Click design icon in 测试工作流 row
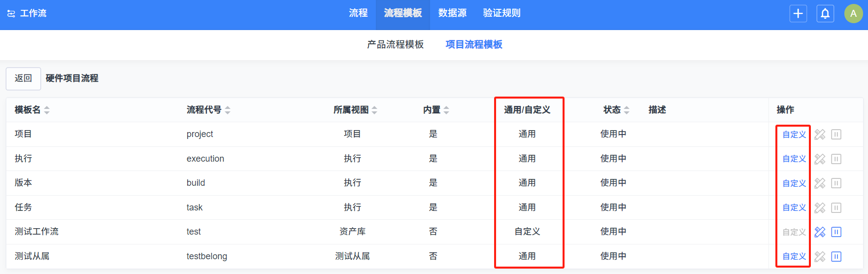This screenshot has height=274, width=868. [820, 232]
